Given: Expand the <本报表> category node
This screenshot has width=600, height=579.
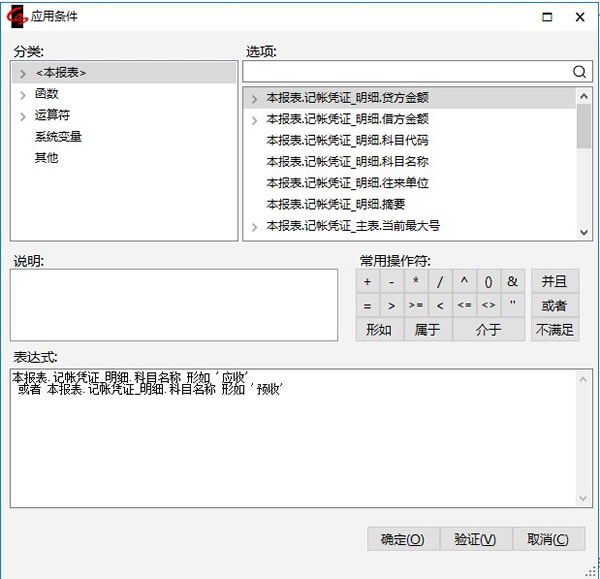Looking at the screenshot, I should (x=23, y=73).
